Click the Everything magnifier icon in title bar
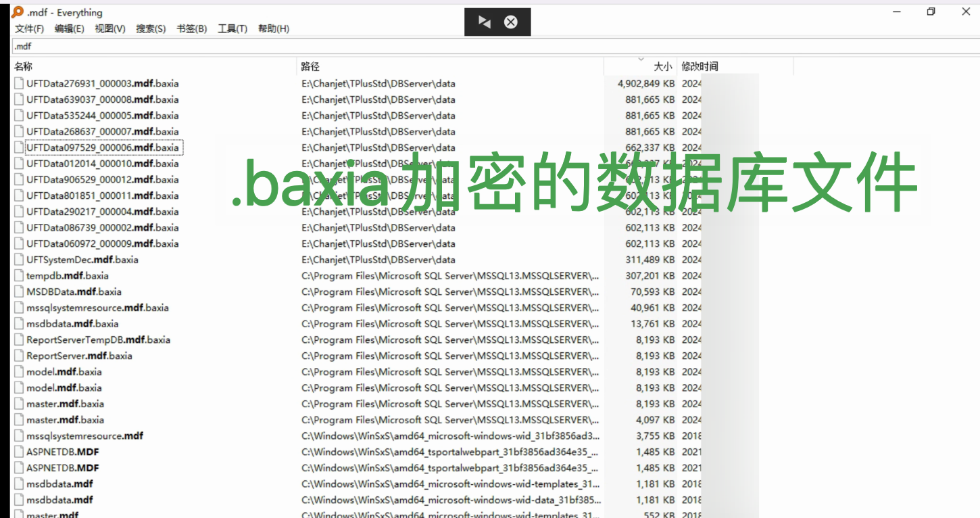Image resolution: width=980 pixels, height=518 pixels. [18, 12]
